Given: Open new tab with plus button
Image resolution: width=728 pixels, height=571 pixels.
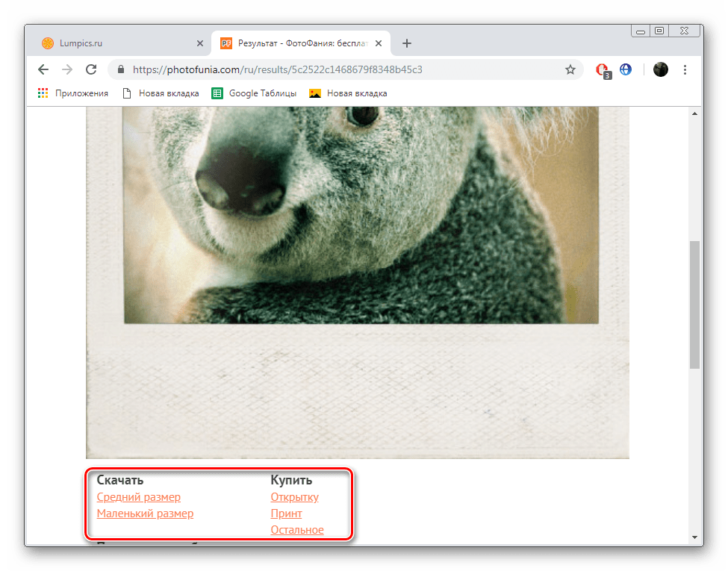Looking at the screenshot, I should 407,43.
